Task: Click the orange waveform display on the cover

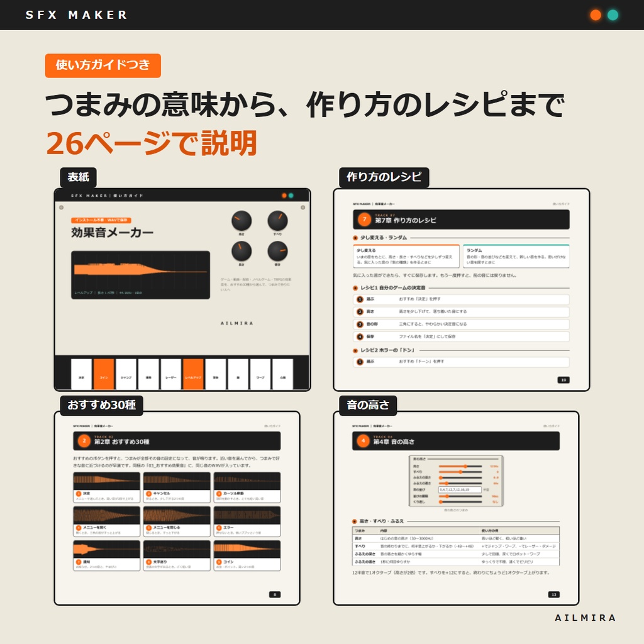Action: [x=140, y=275]
